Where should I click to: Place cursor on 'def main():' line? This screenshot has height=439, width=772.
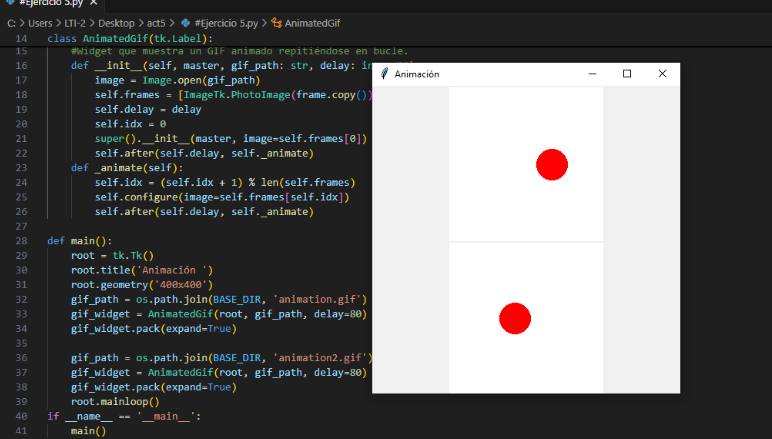80,241
